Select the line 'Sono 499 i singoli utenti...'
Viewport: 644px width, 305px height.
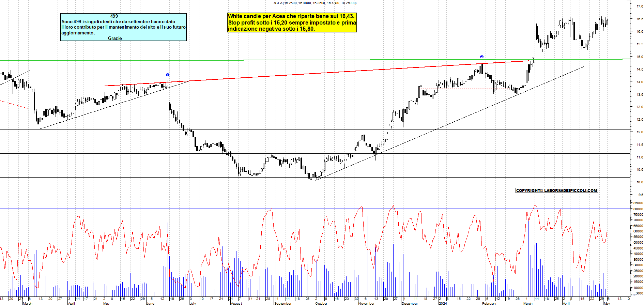click(119, 21)
